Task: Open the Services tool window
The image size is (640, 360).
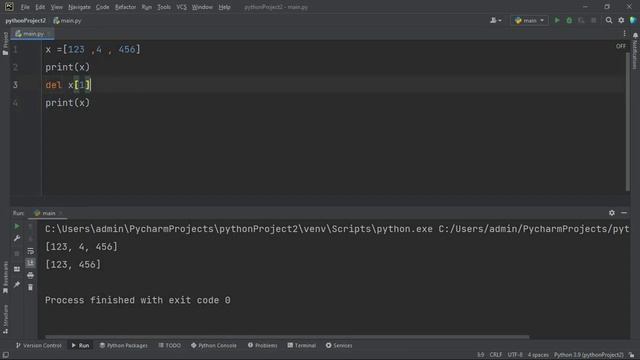Action: [x=339, y=345]
